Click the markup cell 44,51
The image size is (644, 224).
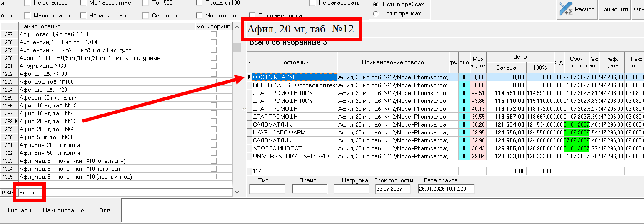[478, 93]
